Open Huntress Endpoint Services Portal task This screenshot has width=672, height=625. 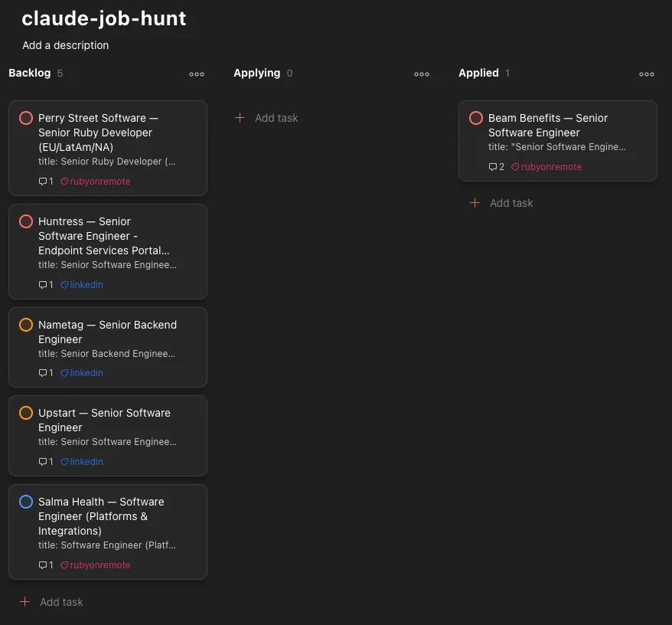104,236
